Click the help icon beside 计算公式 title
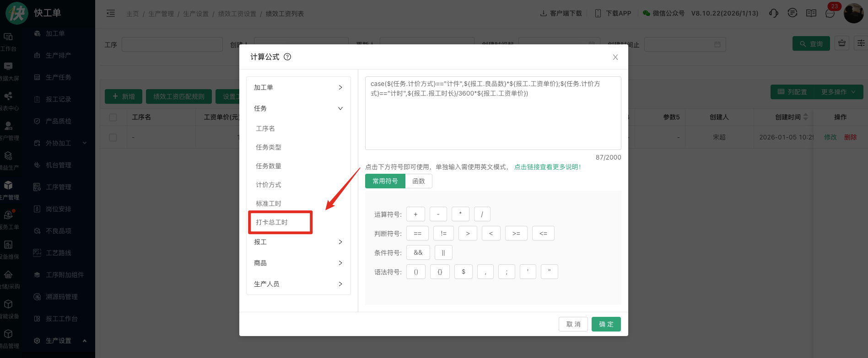Viewport: 868px width, 358px height. [x=287, y=57]
